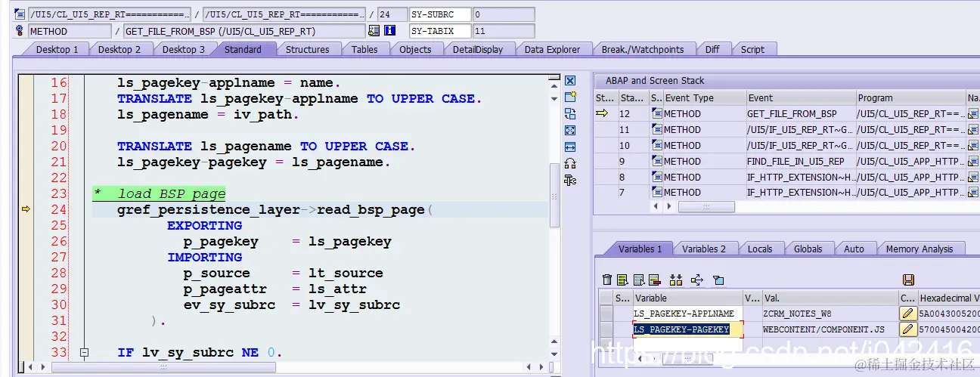Open the Break./Watchpoints tab
The width and height of the screenshot is (980, 377).
pos(642,49)
